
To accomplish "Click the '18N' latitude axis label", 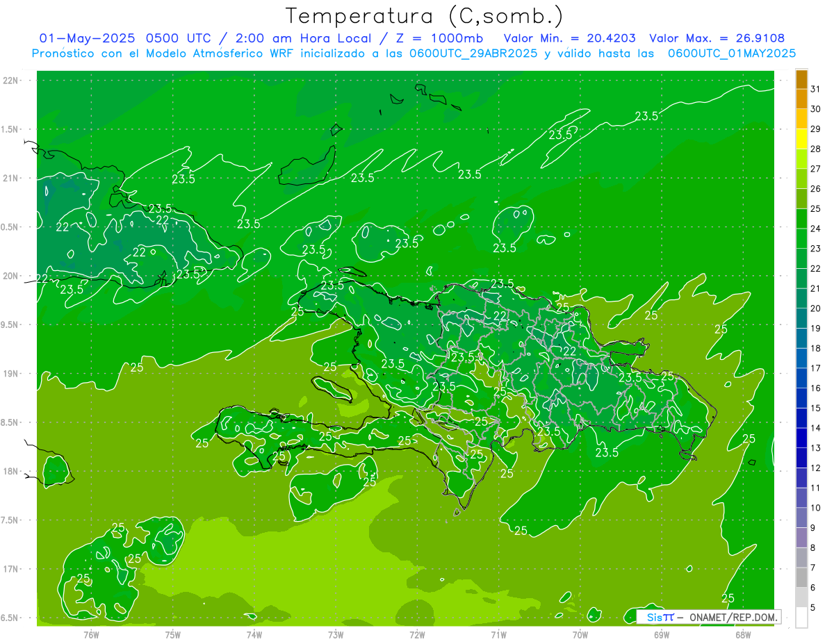I will [x=11, y=471].
